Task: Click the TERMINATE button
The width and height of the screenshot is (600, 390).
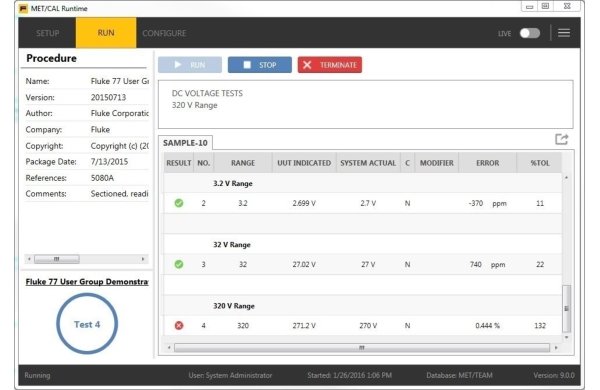Action: pyautogui.click(x=330, y=65)
